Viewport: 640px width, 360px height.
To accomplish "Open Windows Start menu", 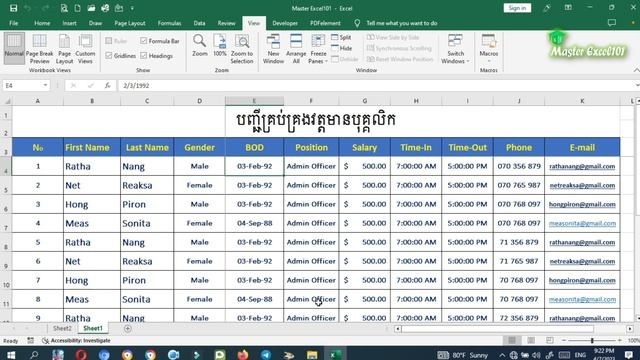I will click(11, 354).
